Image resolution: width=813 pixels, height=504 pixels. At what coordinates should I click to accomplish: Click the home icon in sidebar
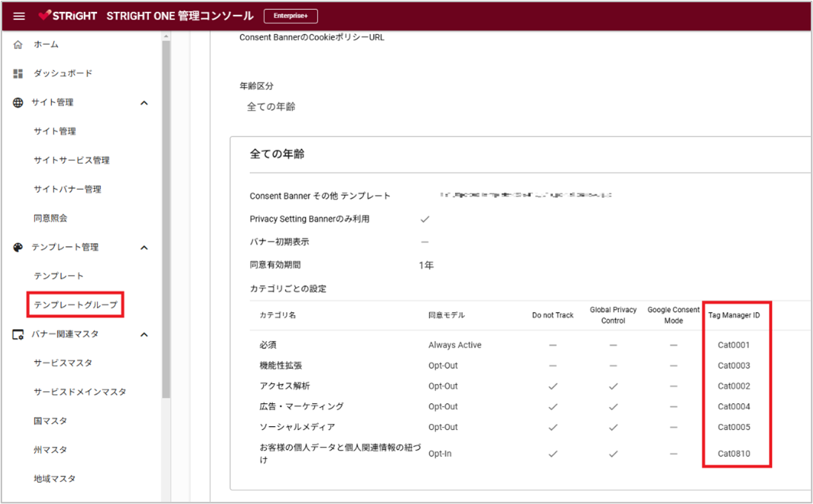(x=18, y=44)
